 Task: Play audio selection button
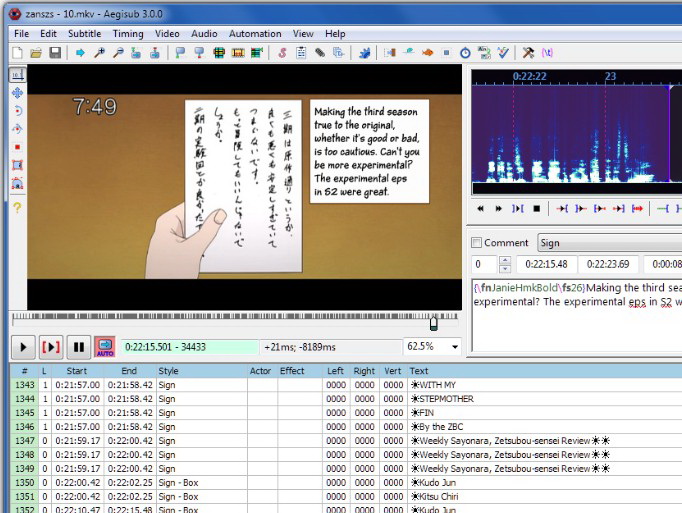518,209
